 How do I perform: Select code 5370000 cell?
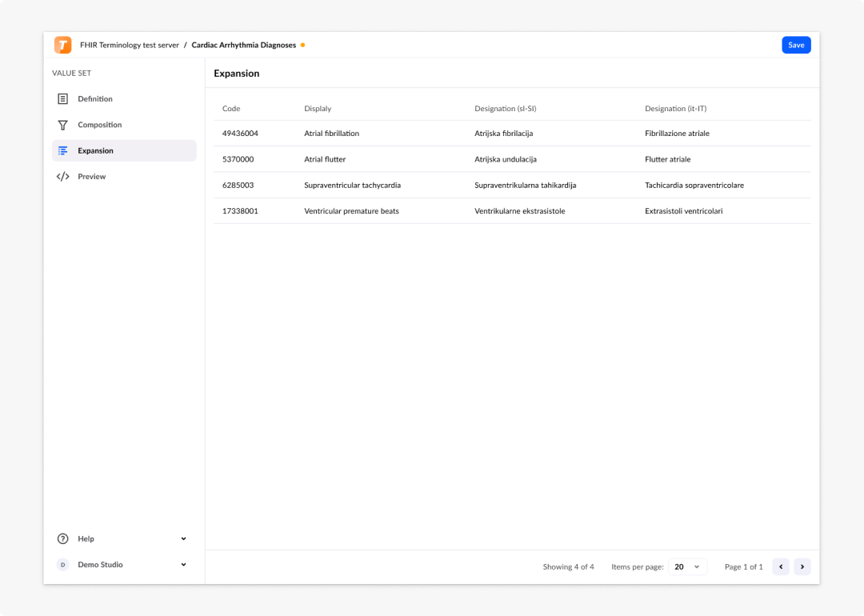[238, 159]
